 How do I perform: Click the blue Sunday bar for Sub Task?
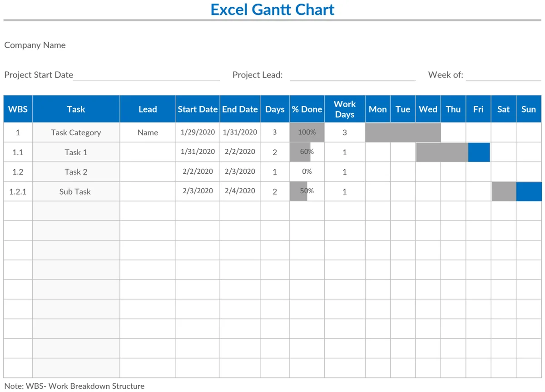point(529,191)
